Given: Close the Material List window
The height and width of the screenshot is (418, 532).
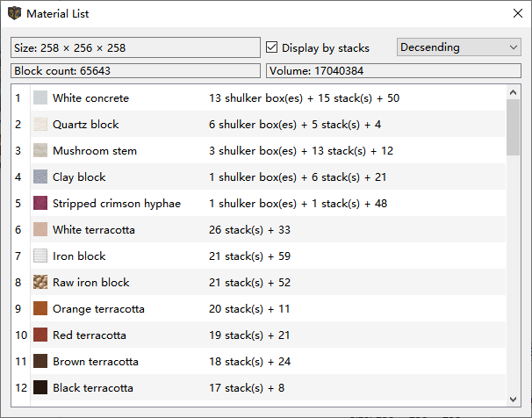Looking at the screenshot, I should click(x=517, y=14).
